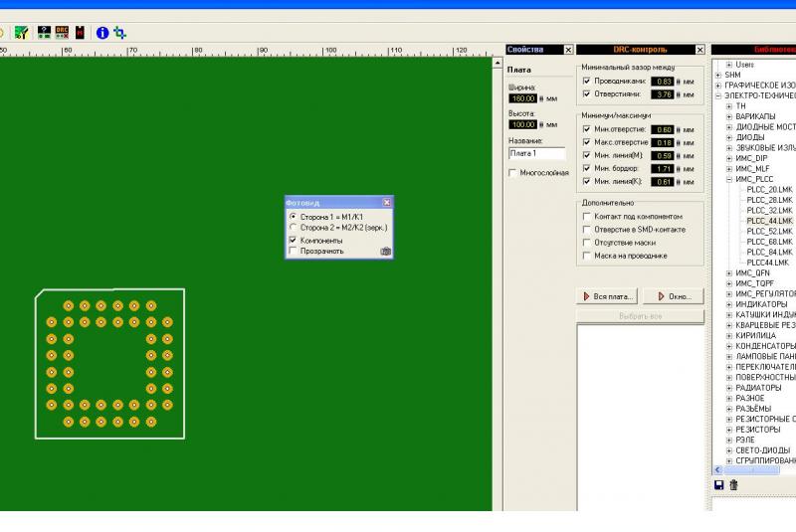
Task: Toggle the Многослойная checkbox
Action: (x=512, y=173)
